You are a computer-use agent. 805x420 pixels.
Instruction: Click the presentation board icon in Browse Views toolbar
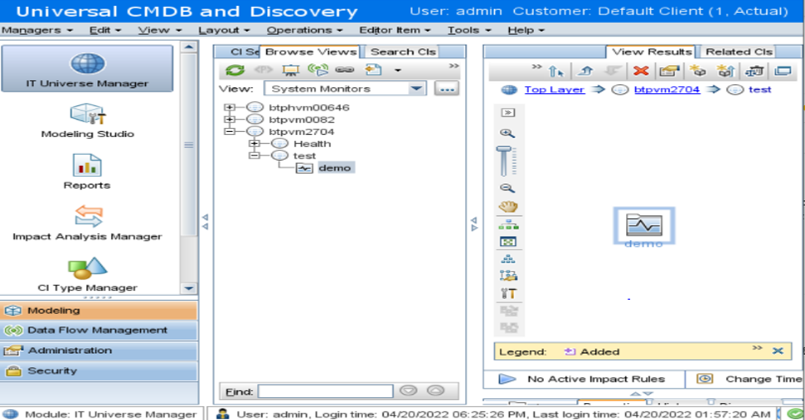coord(291,70)
